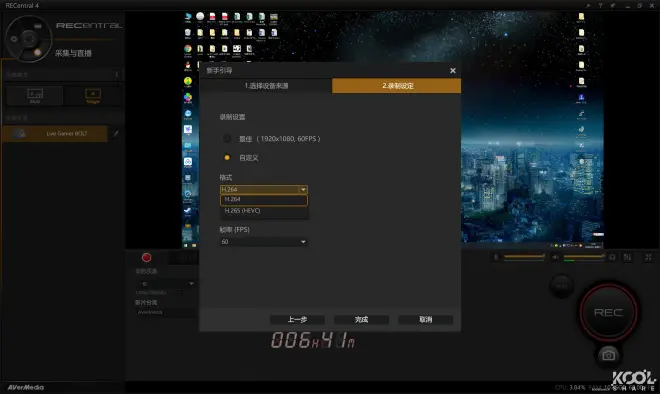Click the question mark help icon
This screenshot has height=394, width=660.
click(600, 5)
